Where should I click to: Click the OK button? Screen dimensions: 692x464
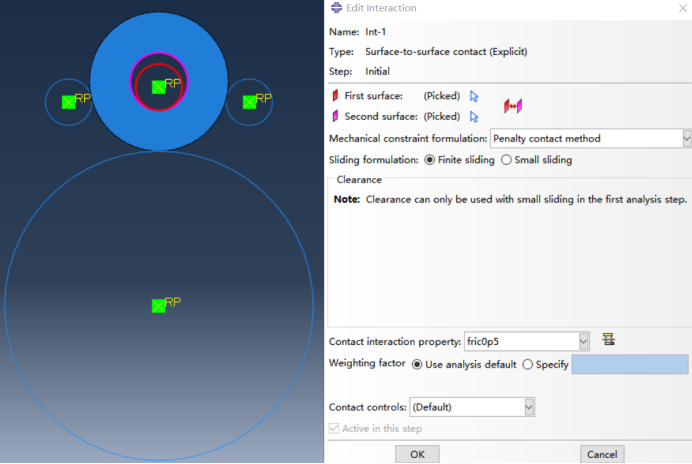pyautogui.click(x=417, y=454)
